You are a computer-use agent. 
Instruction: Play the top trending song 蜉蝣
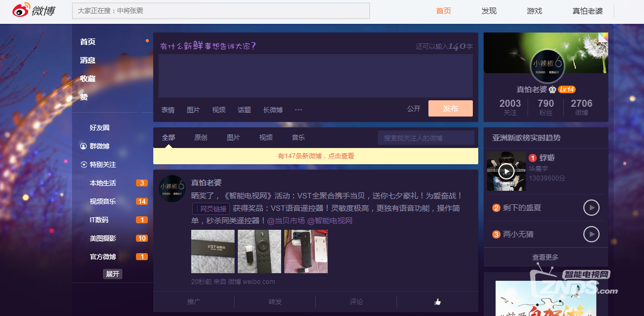506,172
